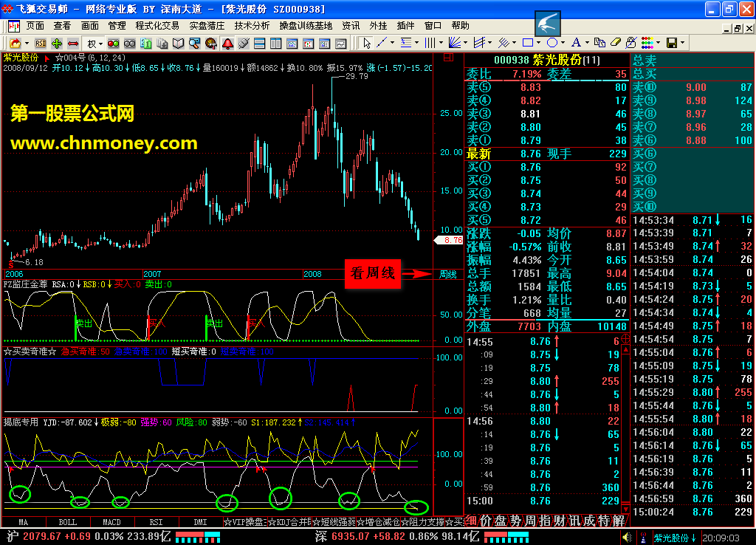Image resolution: width=756 pixels, height=545 pixels.
Task: Switch to the MA indicator tab
Action: pyautogui.click(x=23, y=522)
